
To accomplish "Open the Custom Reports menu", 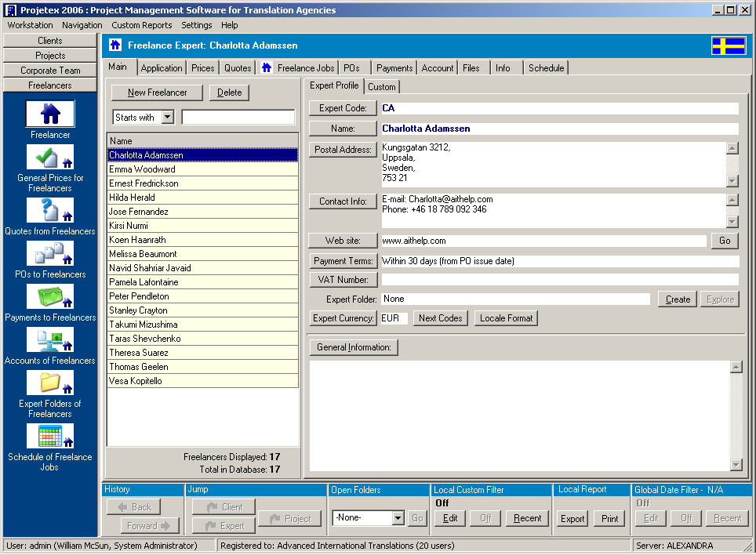I will [x=141, y=25].
